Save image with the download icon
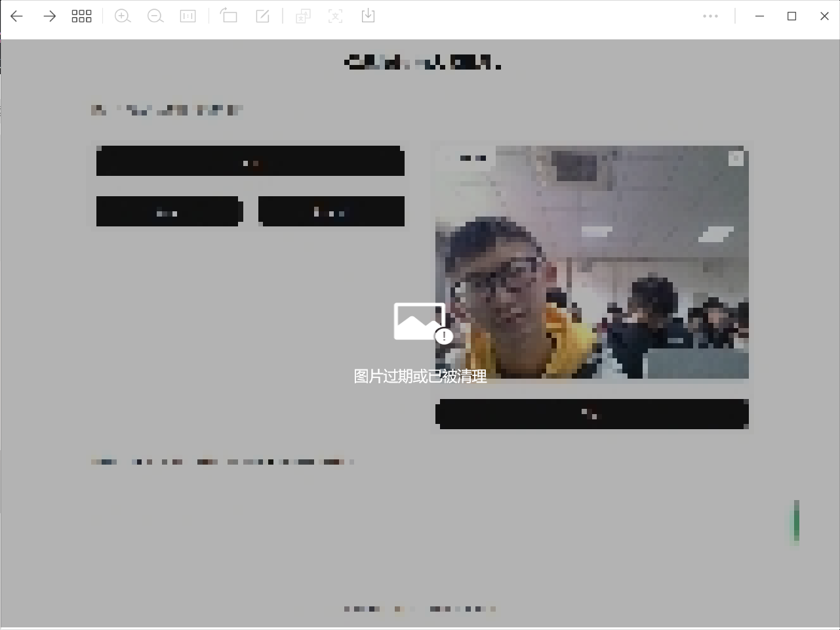Viewport: 840px width, 630px height. click(368, 16)
